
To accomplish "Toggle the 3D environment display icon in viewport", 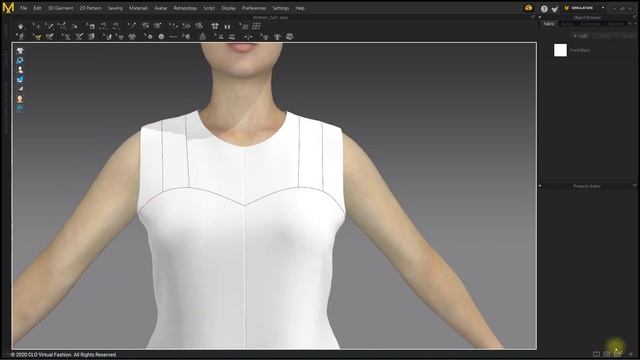I will (x=20, y=60).
